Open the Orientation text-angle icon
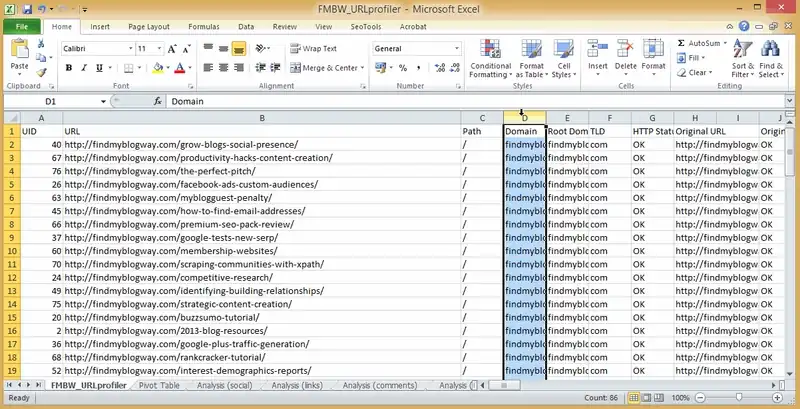Screen dimensions: 800x409 [x=262, y=48]
